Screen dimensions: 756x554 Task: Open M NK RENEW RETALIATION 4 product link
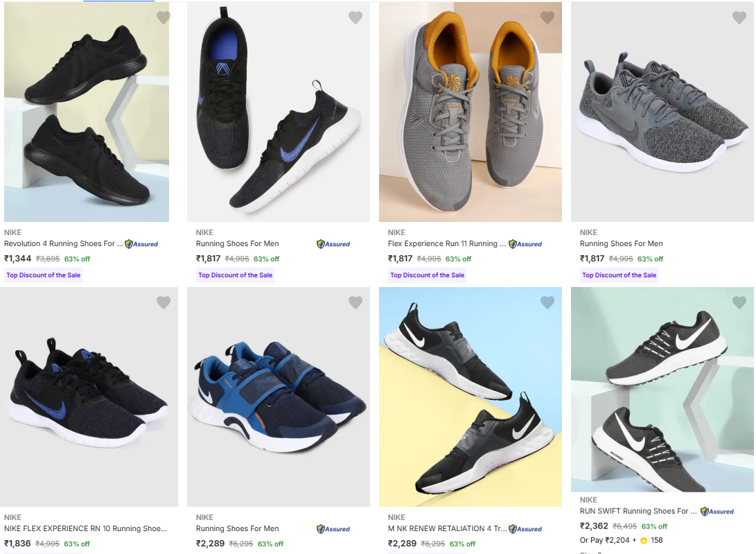pyautogui.click(x=447, y=528)
